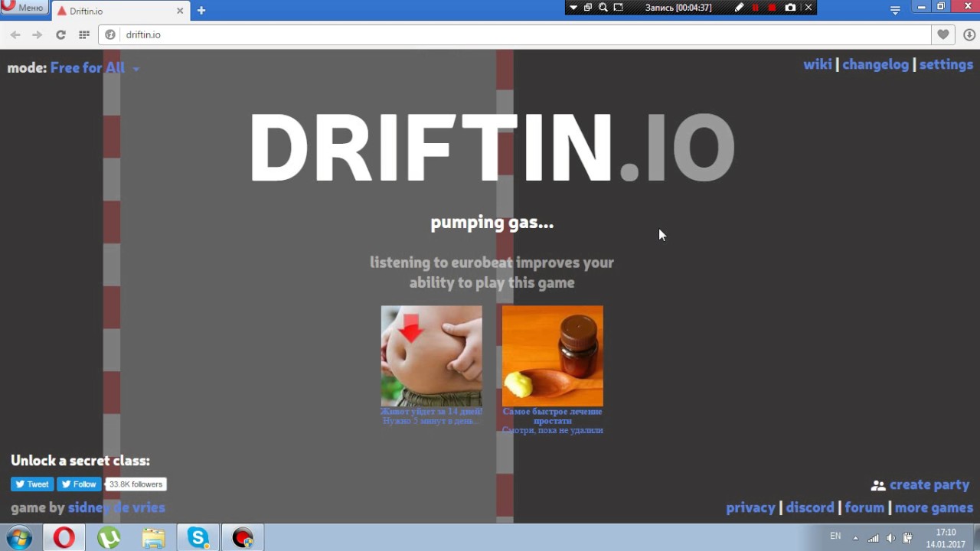Click Opera icon in taskbar
This screenshot has width=980, height=551.
64,538
